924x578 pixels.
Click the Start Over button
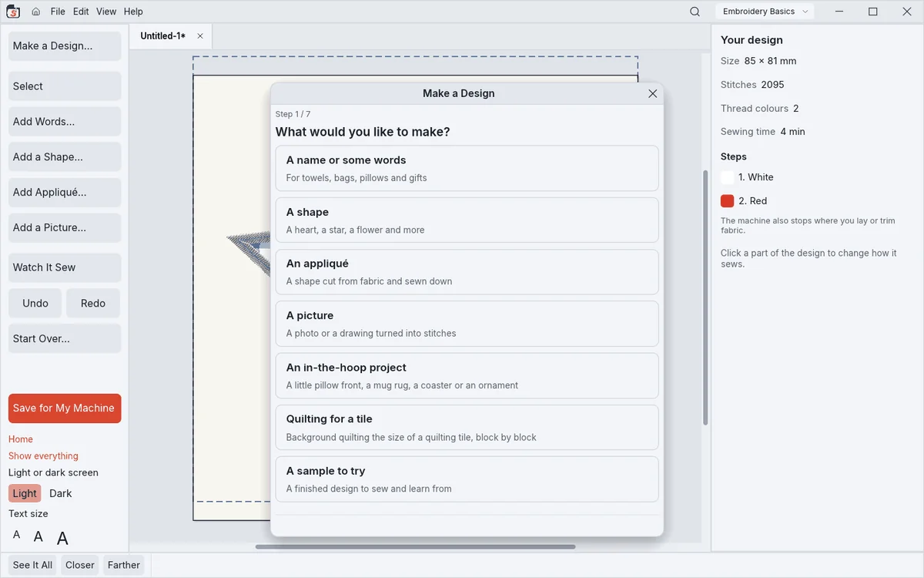(x=65, y=339)
